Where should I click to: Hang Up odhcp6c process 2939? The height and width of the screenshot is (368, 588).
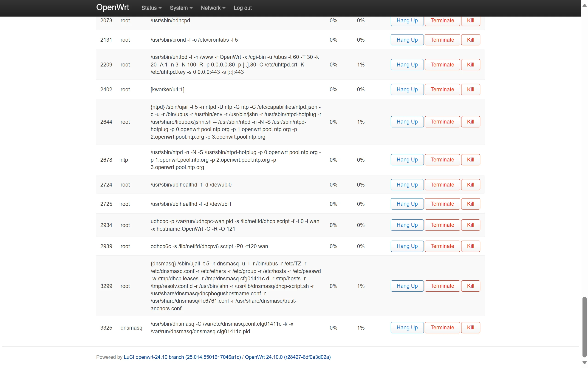tap(407, 246)
